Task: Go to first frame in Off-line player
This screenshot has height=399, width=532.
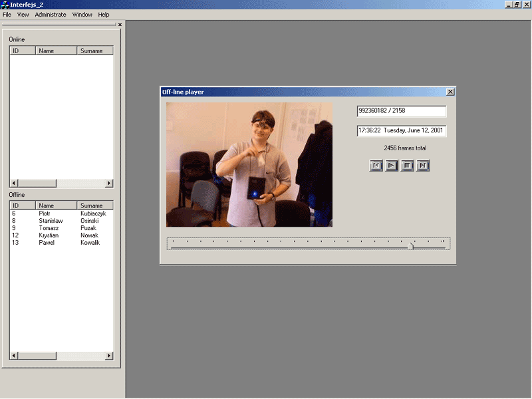Action: (376, 166)
